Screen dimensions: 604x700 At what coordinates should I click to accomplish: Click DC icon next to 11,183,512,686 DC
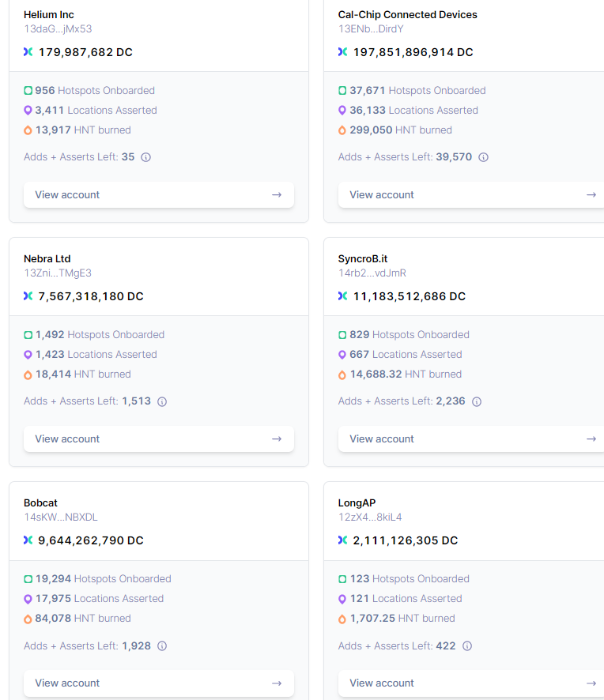[342, 296]
